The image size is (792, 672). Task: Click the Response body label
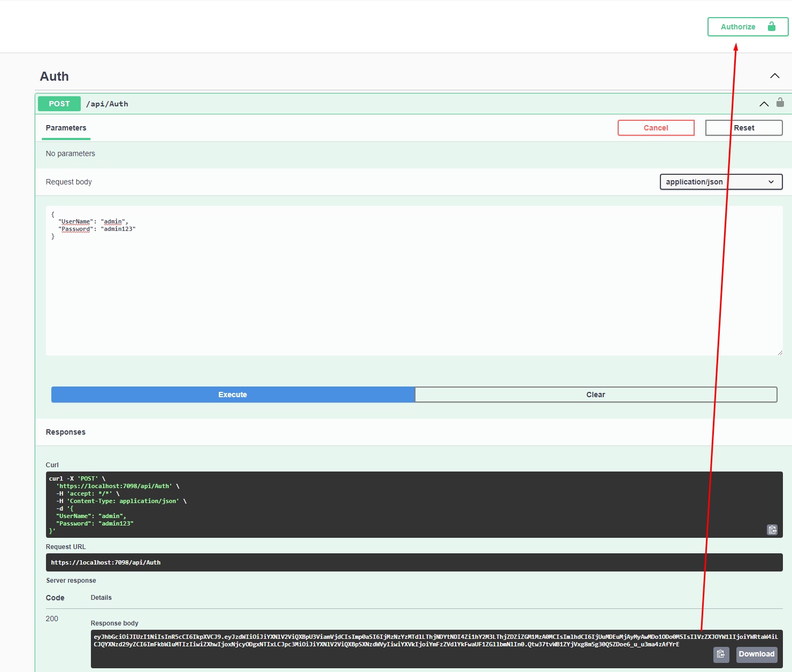click(x=114, y=623)
